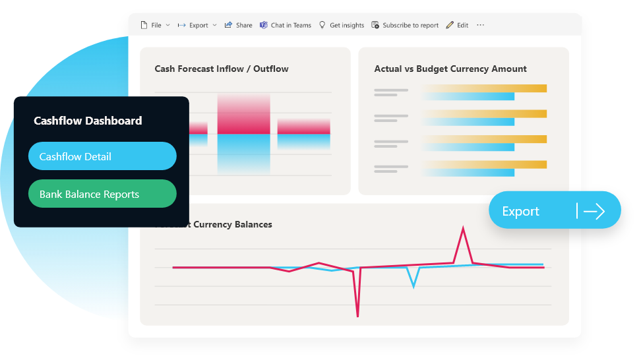Click the Edit pencil icon
The width and height of the screenshot is (641, 364).
pyautogui.click(x=450, y=25)
